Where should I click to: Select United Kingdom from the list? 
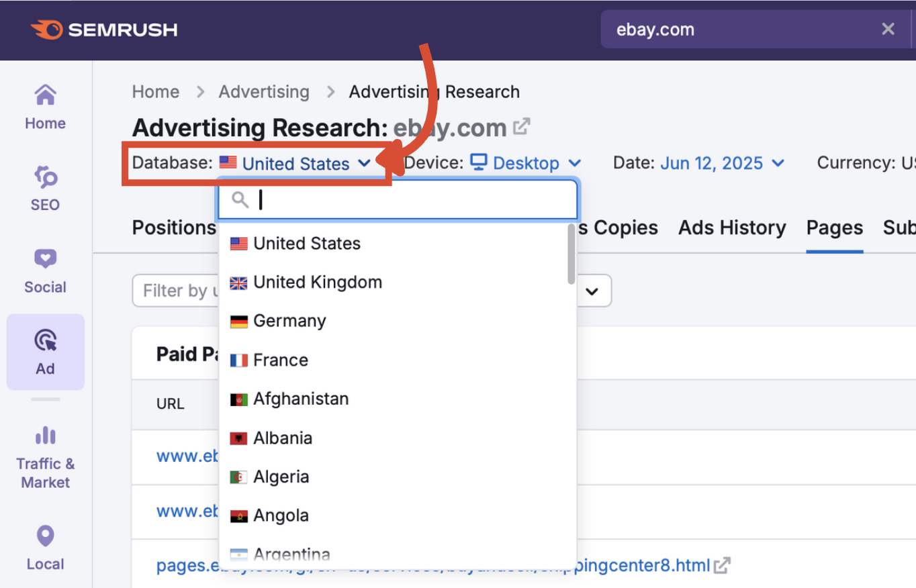pyautogui.click(x=317, y=283)
